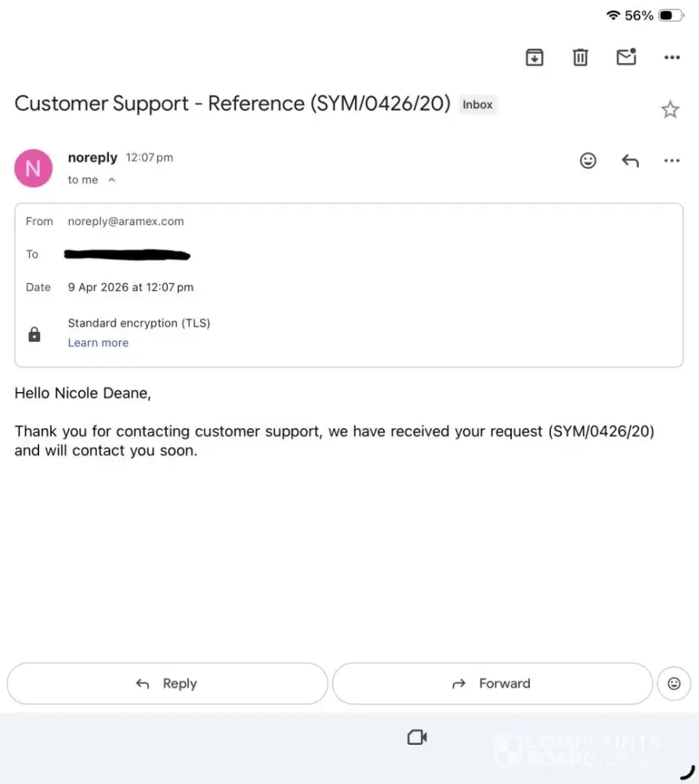Add an emoji reaction beside the sender
This screenshot has width=699, height=784.
pos(588,161)
